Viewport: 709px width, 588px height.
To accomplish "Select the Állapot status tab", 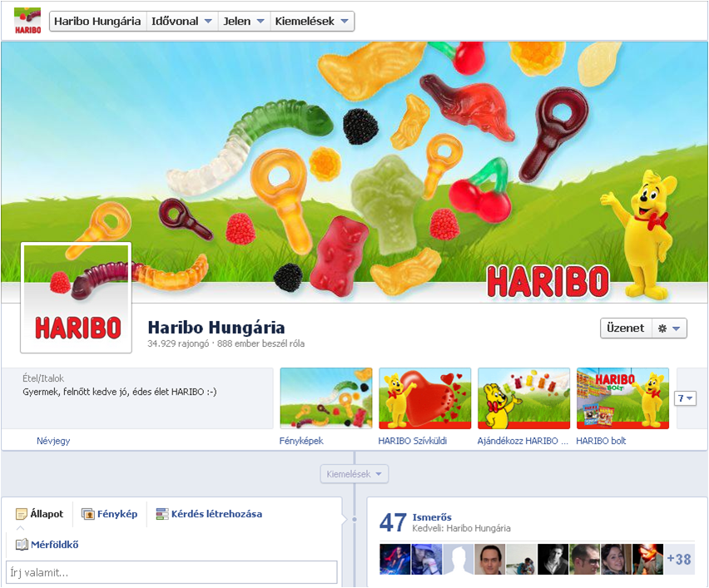I will 39,514.
